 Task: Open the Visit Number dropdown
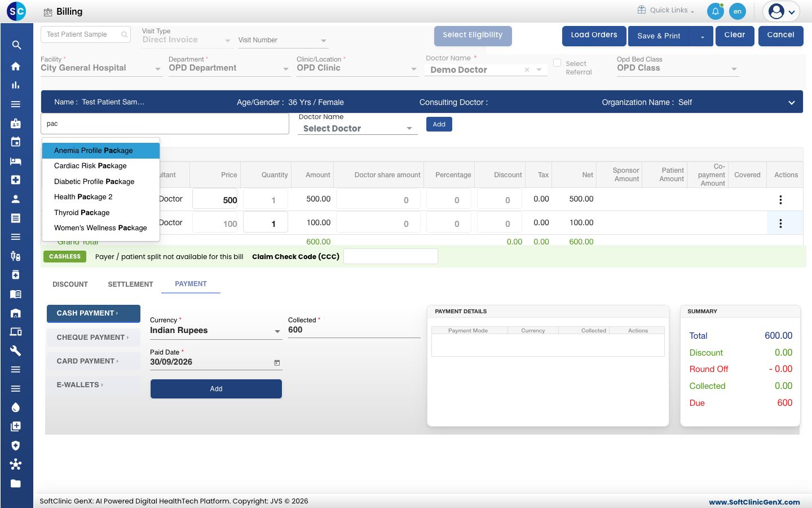283,40
